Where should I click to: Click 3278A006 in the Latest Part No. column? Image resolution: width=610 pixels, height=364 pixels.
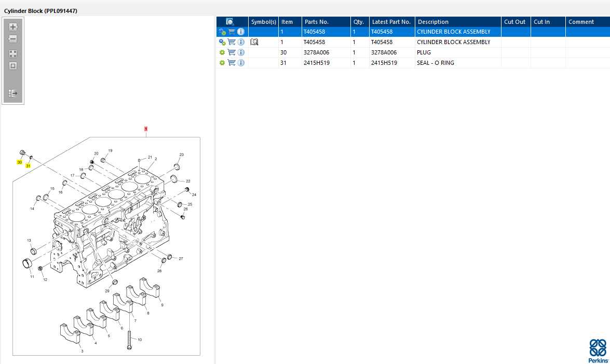[x=384, y=52]
